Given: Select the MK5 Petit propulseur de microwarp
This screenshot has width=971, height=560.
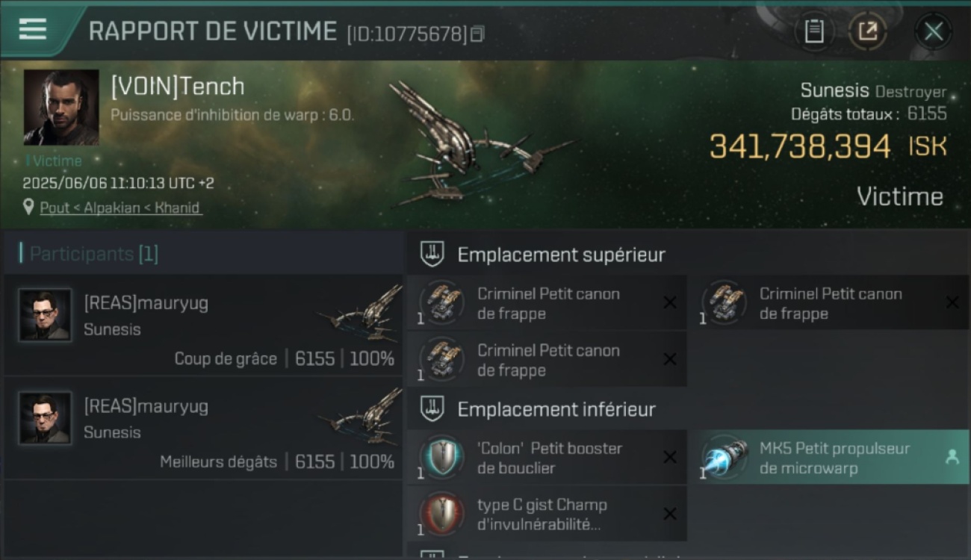Looking at the screenshot, I should [x=832, y=457].
